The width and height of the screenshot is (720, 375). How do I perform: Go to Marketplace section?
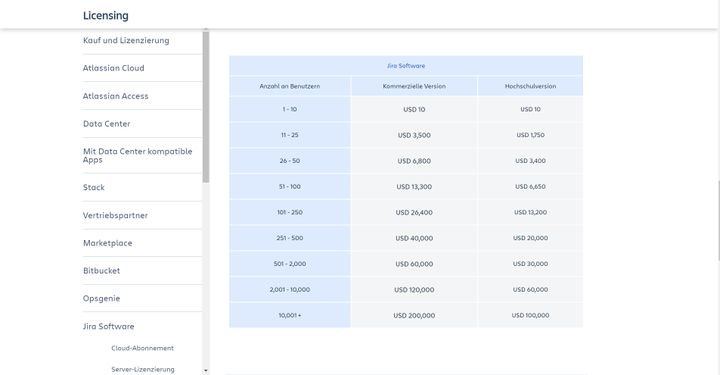click(107, 243)
